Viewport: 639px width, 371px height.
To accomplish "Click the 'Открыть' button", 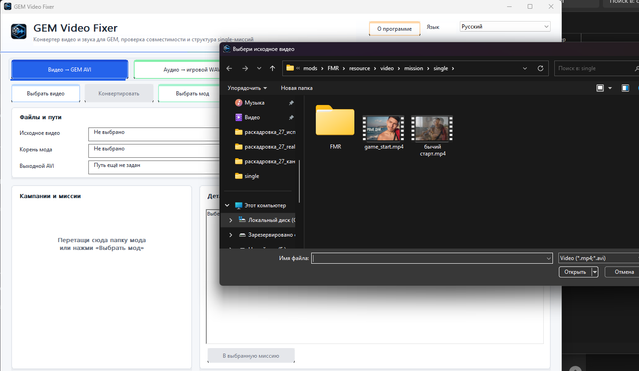I will tap(575, 272).
